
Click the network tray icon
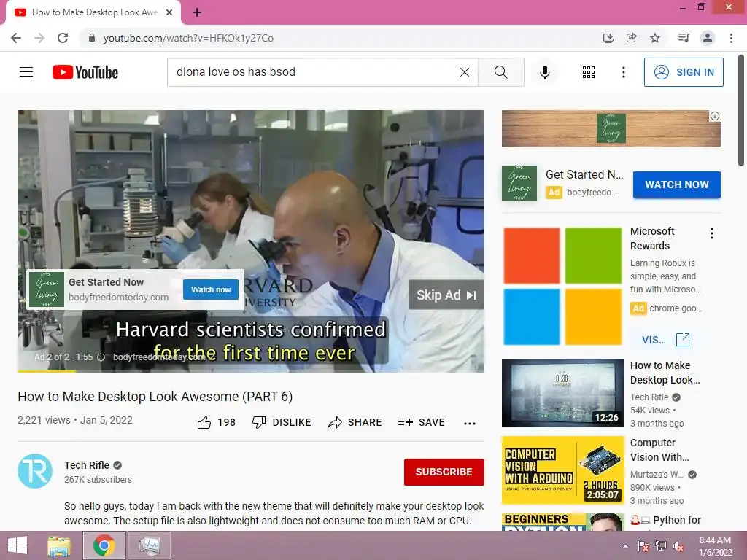(661, 546)
